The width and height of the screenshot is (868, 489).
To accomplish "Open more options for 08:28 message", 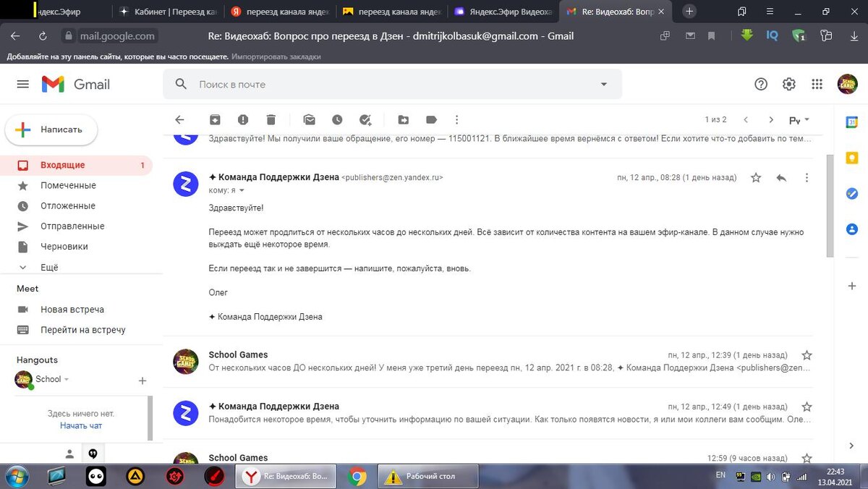I will (x=807, y=177).
